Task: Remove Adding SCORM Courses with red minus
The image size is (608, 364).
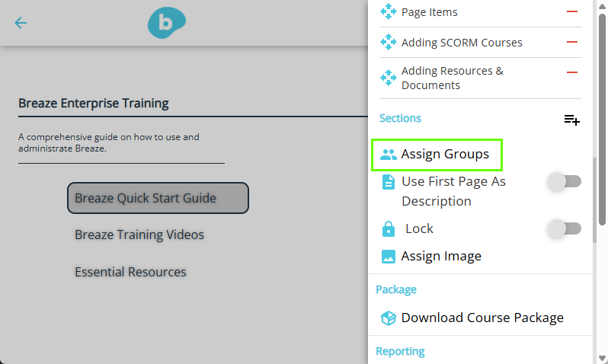Action: point(572,42)
